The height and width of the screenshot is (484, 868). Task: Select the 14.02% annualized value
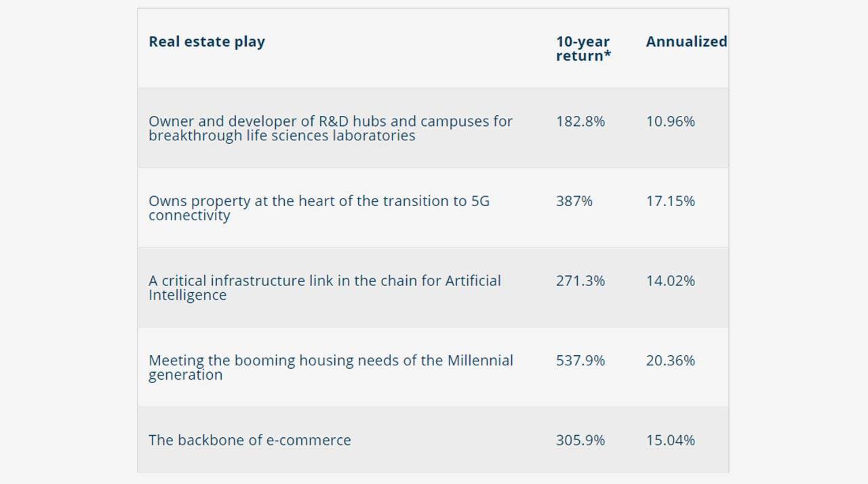coord(671,281)
